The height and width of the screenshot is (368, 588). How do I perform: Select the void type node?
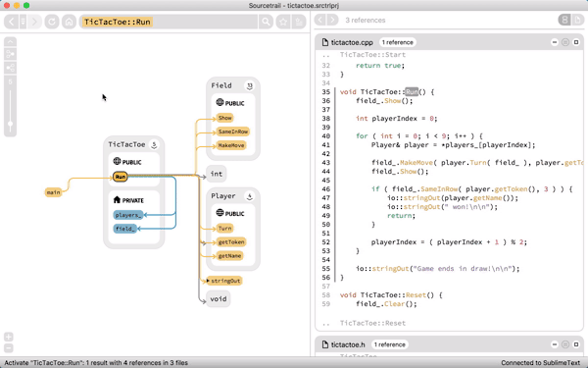coord(219,299)
